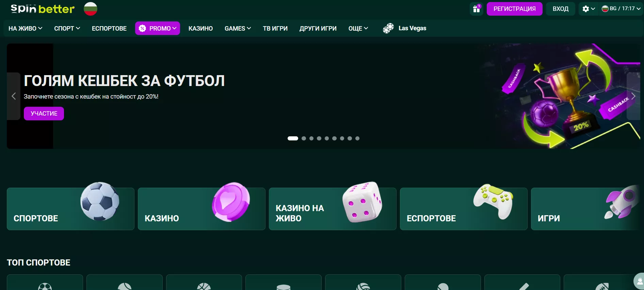Viewport: 644px width, 290px height.
Task: Click the РЕГИСТРАЦИЯ button
Action: 514,9
